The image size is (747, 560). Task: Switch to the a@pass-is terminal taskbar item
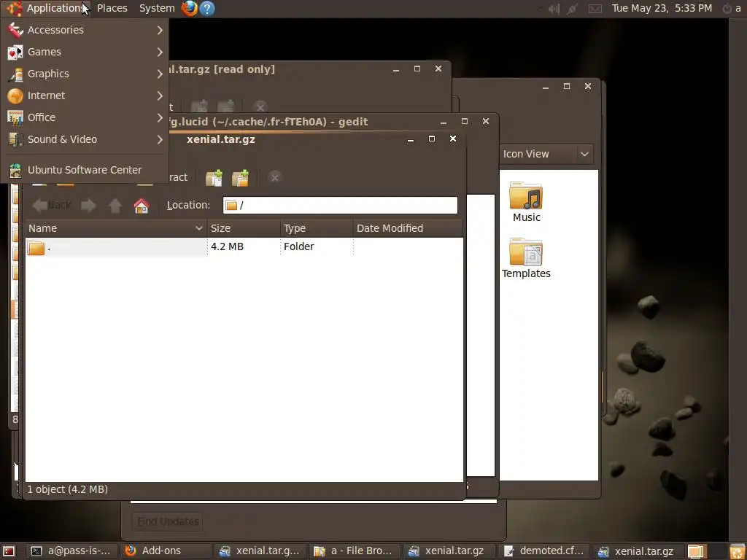point(71,551)
